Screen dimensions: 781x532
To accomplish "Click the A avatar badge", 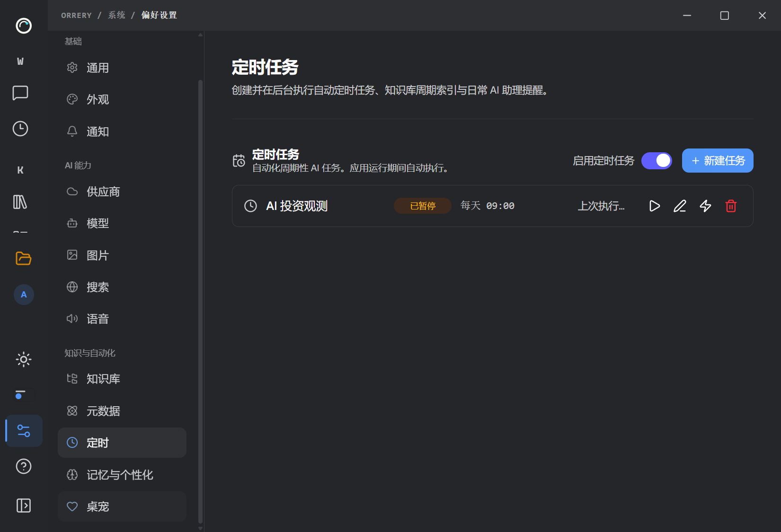I will pyautogui.click(x=24, y=295).
